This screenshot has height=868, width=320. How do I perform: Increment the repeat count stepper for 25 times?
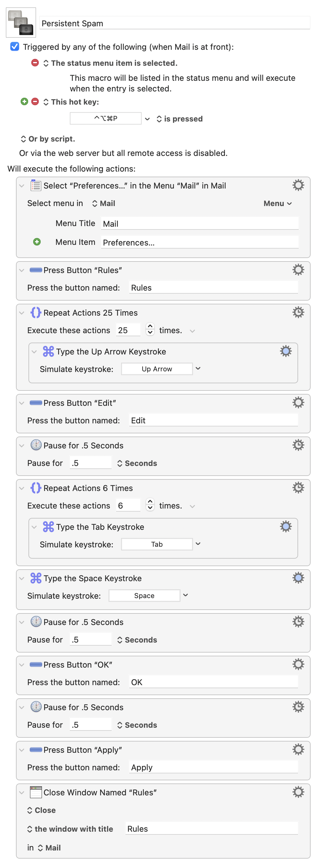[150, 326]
